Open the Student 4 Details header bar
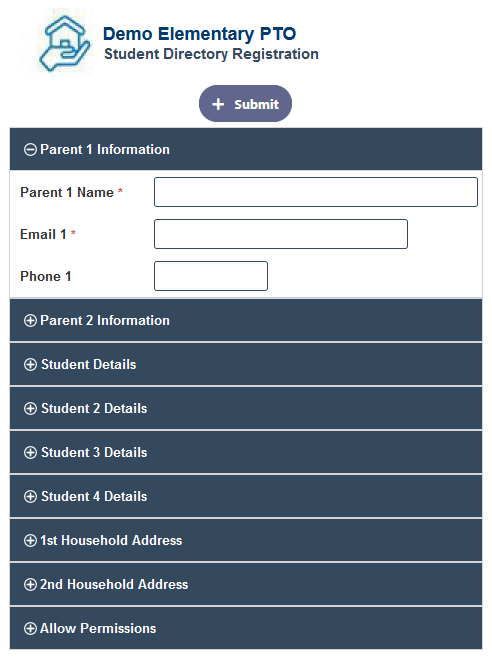This screenshot has height=661, width=492. coord(246,497)
